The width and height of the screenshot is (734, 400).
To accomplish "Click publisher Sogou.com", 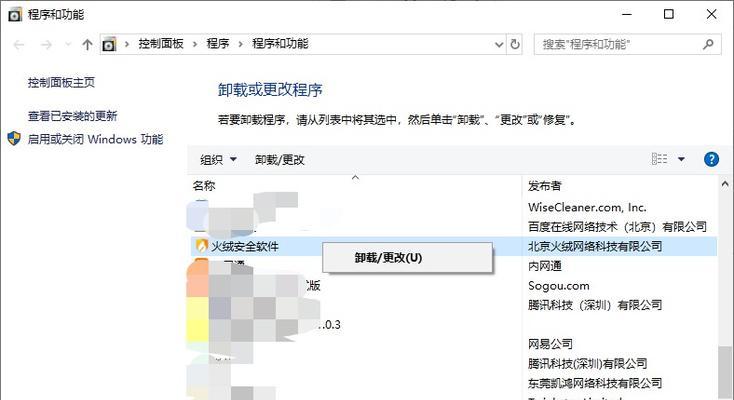I will tap(558, 286).
